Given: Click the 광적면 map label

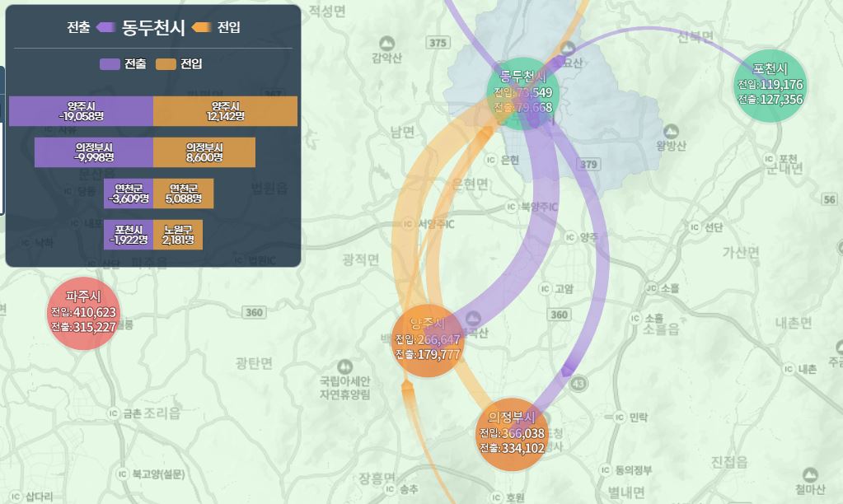Looking at the screenshot, I should pos(361,260).
